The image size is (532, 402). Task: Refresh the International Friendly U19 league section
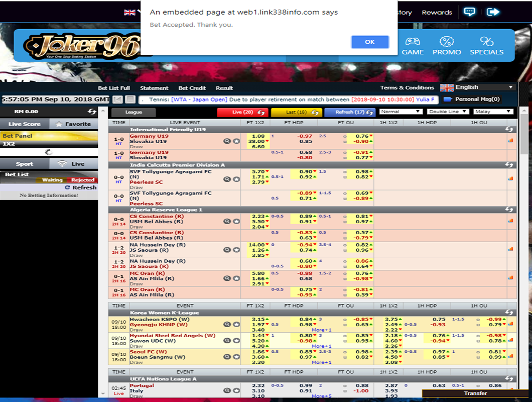510,130
